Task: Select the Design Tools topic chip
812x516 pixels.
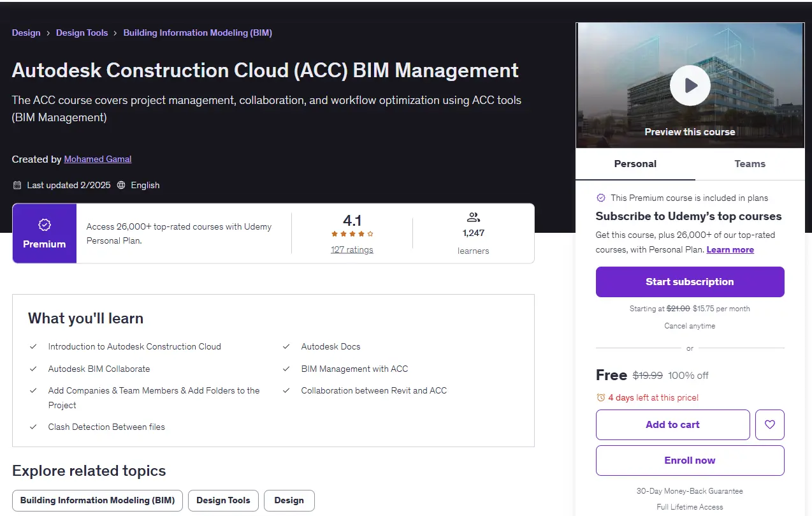Action: point(223,501)
